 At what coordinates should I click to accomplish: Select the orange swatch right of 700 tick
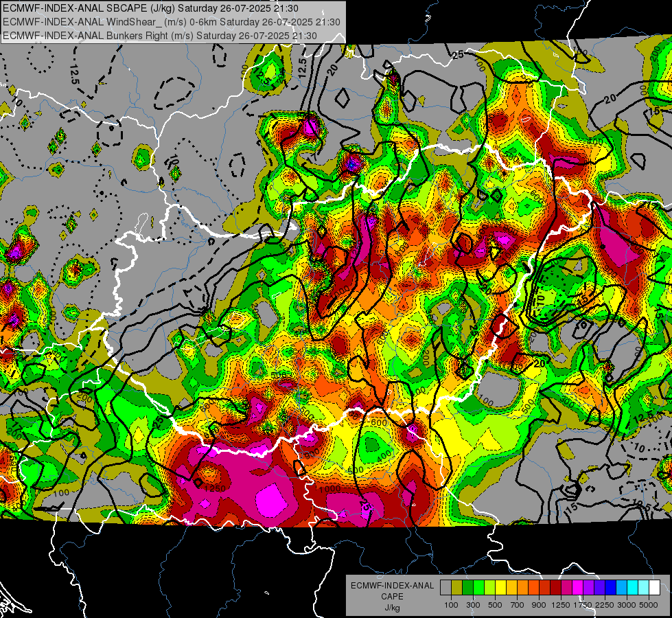click(522, 588)
